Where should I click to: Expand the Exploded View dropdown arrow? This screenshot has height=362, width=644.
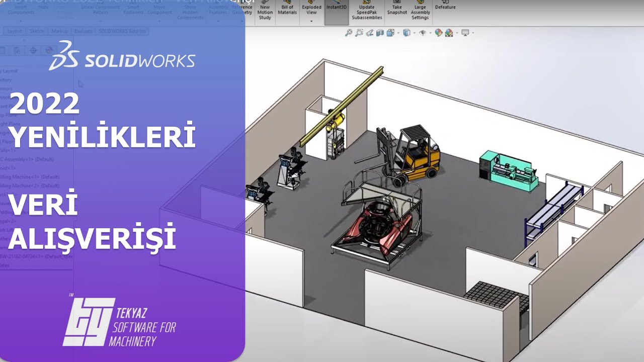click(311, 21)
